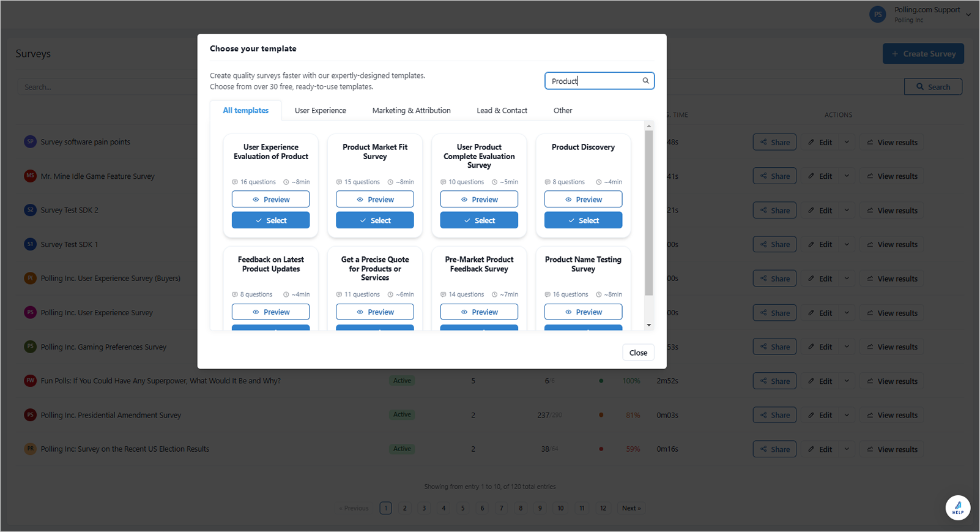
Task: Share the Survey software pain points survey
Action: click(x=774, y=142)
